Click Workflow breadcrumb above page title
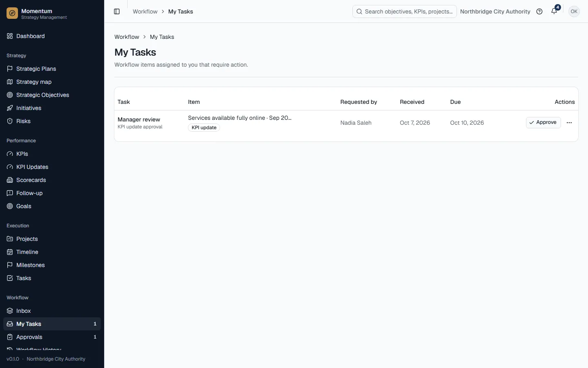Image resolution: width=588 pixels, height=368 pixels. (127, 37)
